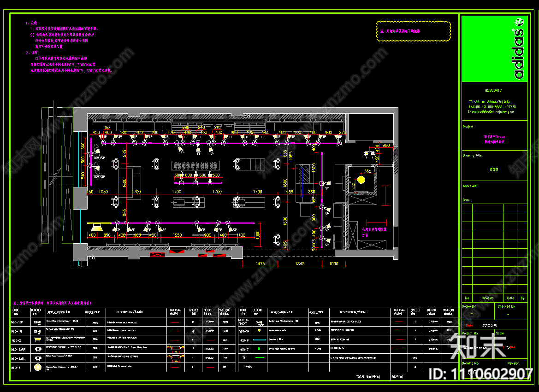
Task: Click the NEO-5A yellow dot legend symbol
Action: tap(259, 330)
